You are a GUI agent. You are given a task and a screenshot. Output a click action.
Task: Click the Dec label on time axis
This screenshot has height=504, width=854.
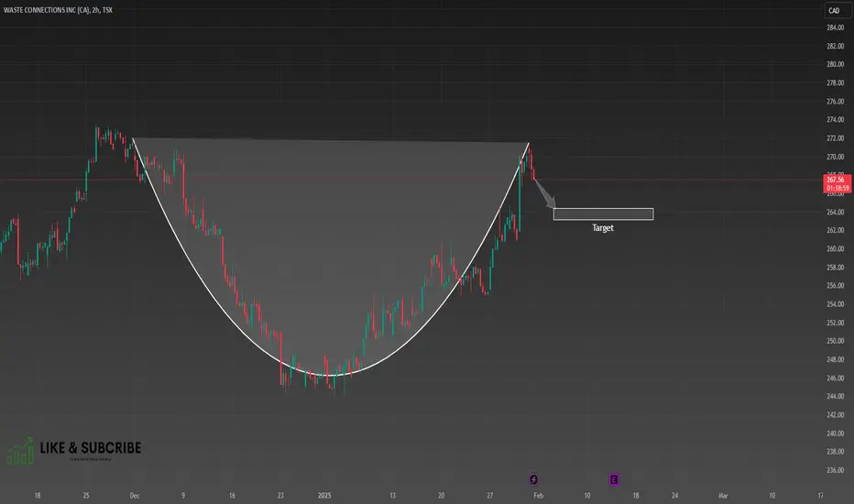point(135,495)
